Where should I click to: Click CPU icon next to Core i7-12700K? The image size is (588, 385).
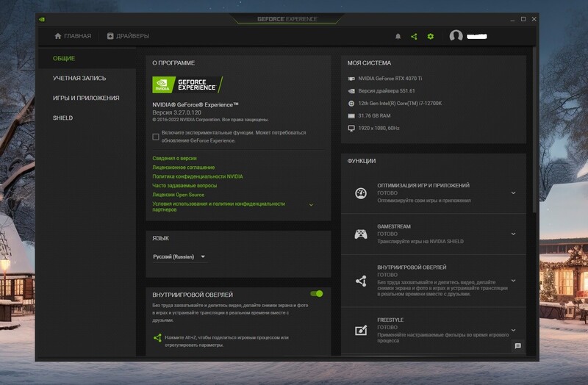point(351,104)
